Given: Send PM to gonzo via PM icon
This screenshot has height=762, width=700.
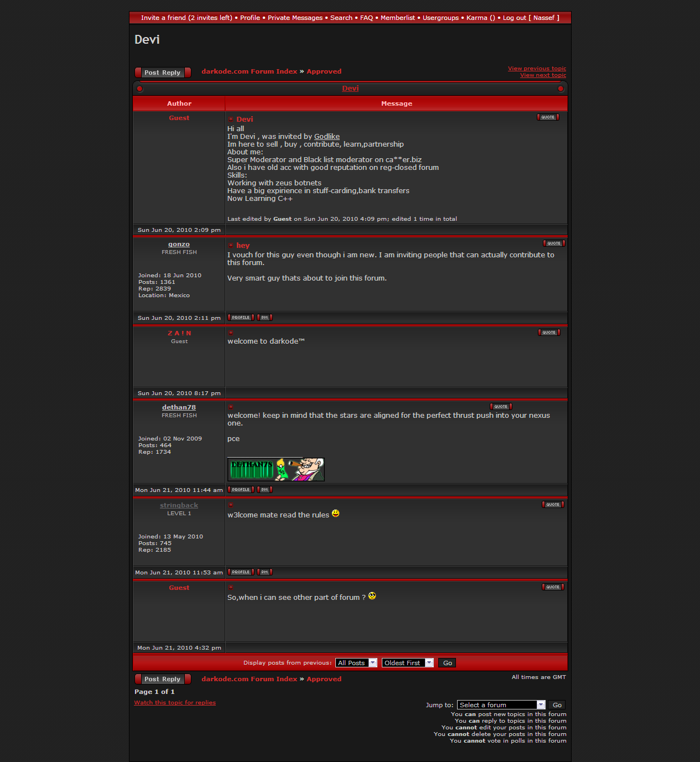Looking at the screenshot, I should tap(265, 318).
